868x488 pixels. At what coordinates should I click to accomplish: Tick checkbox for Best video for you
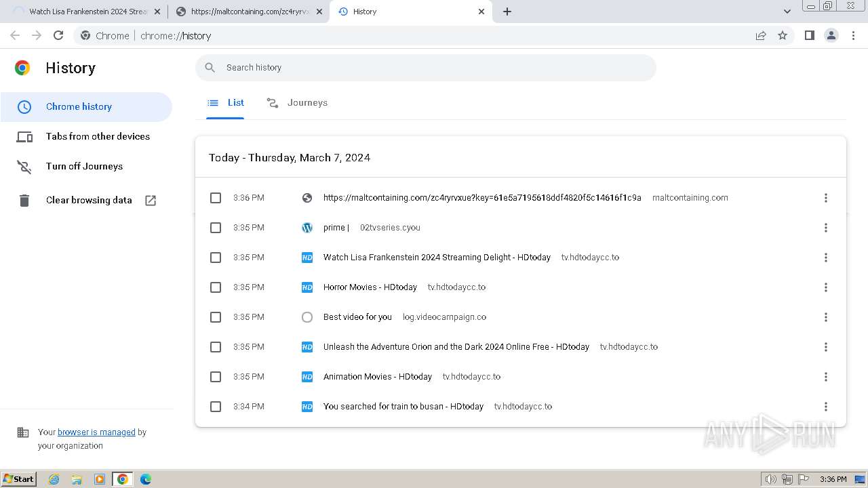[x=216, y=317]
